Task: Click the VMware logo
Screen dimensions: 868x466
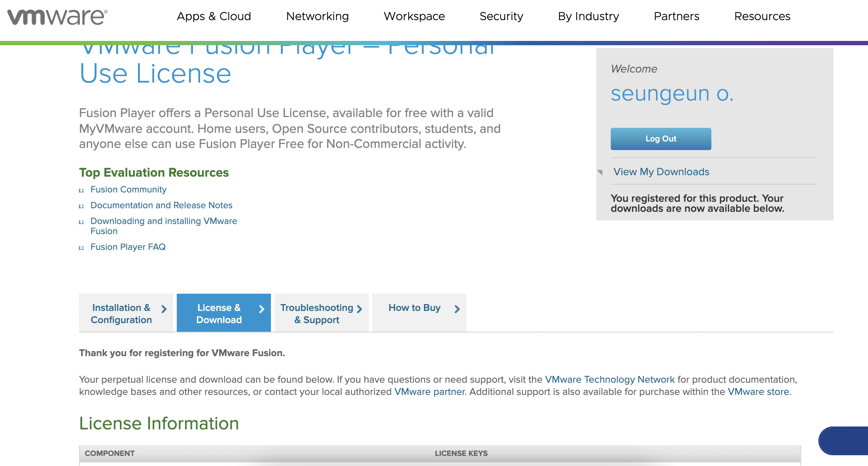Action: tap(57, 17)
